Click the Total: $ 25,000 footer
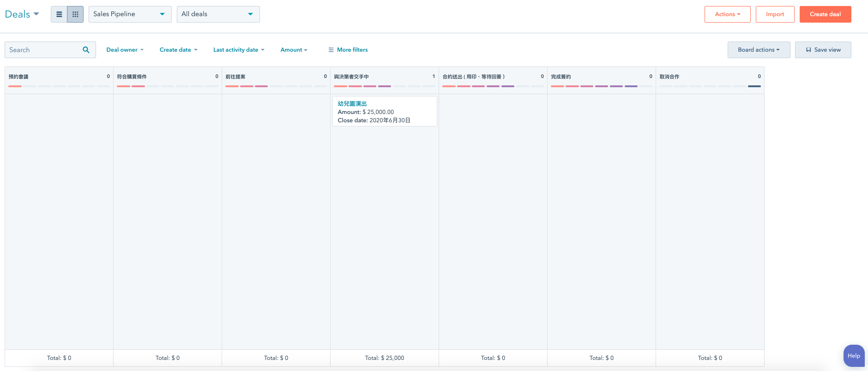 [385, 358]
